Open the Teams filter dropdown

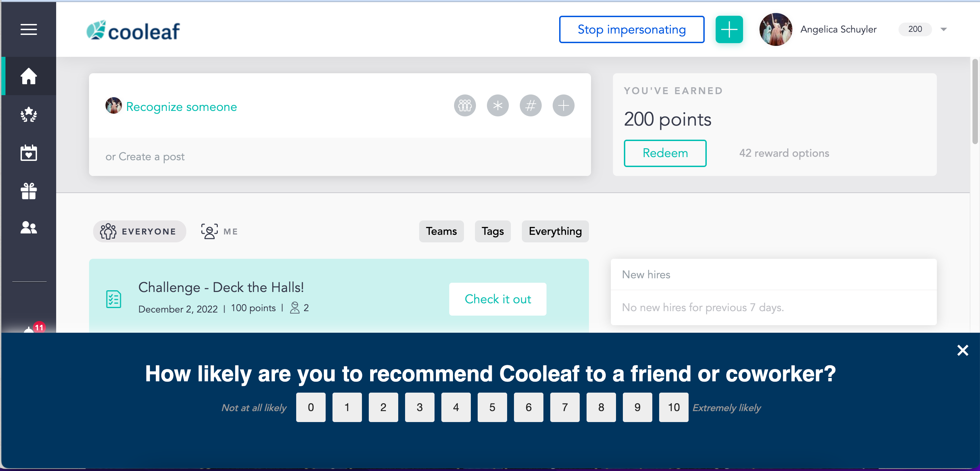[441, 231]
